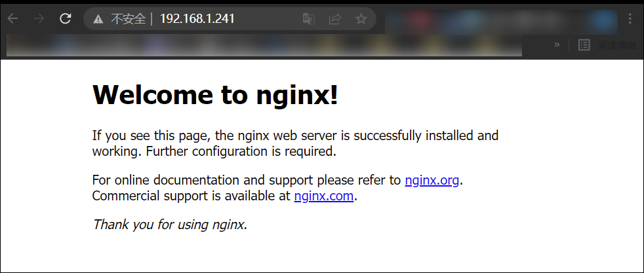644x273 pixels.
Task: Go forward to the next page
Action: (39, 18)
